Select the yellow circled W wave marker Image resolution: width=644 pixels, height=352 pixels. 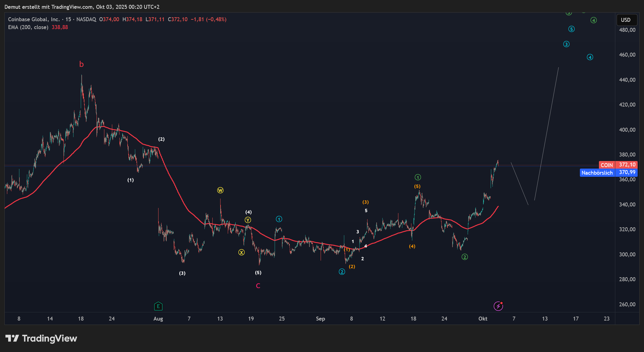220,190
